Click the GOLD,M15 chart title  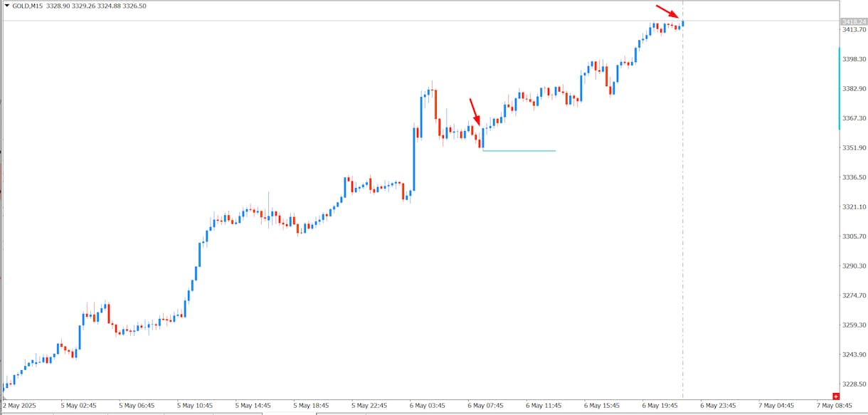tap(29, 5)
